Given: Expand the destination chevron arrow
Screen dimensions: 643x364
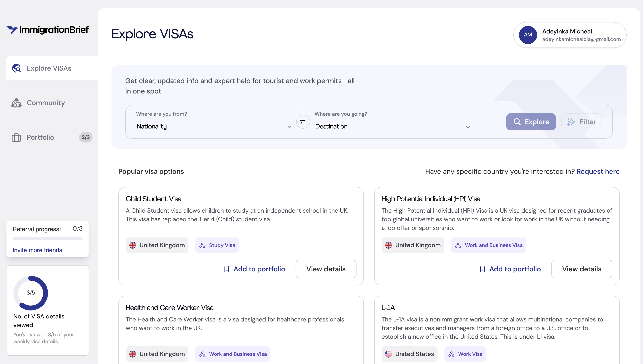Looking at the screenshot, I should 468,127.
